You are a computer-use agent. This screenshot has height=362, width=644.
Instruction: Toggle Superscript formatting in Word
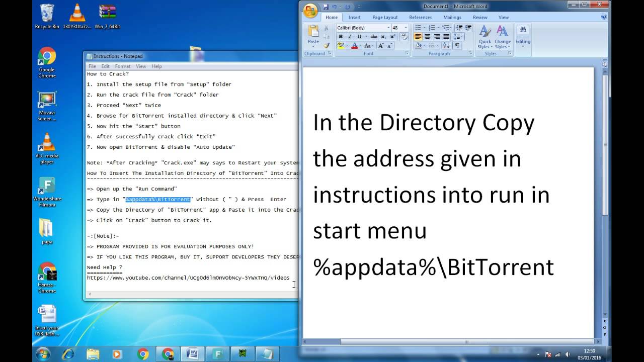[x=392, y=37]
